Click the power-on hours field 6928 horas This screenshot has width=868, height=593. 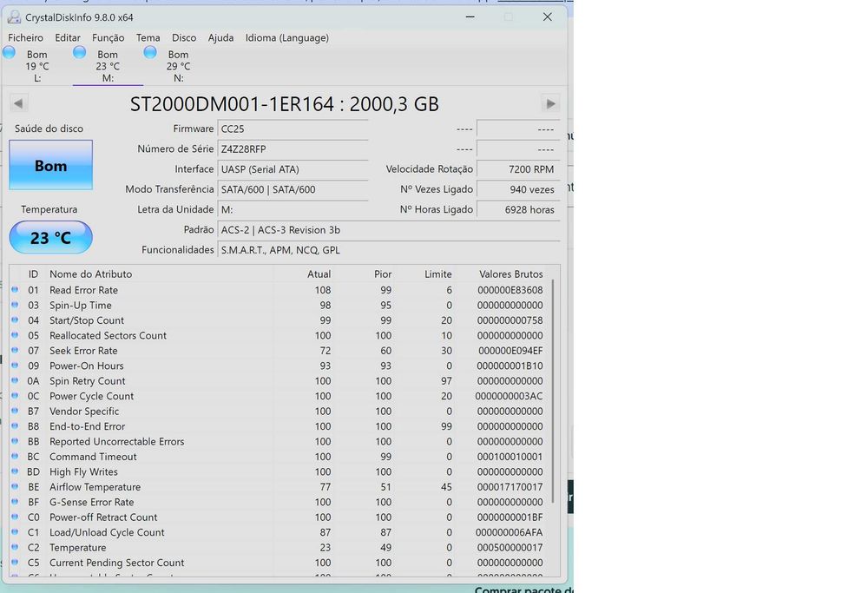[518, 209]
